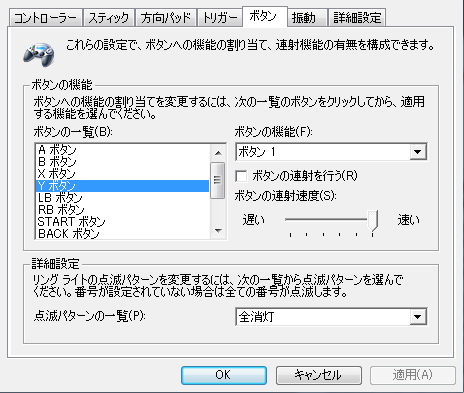
Task: Open the ボタンの機能 dropdown showing ボタン 1
Action: coord(331,152)
